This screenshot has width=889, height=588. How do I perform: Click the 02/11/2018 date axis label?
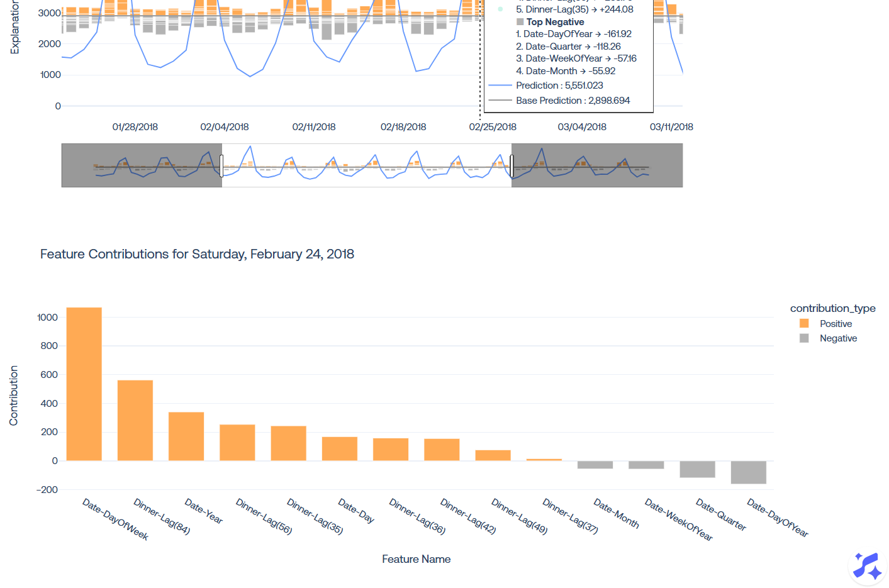point(314,127)
